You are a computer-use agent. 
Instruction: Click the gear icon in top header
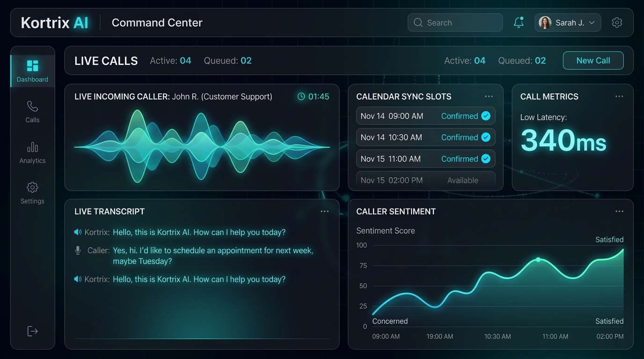617,22
